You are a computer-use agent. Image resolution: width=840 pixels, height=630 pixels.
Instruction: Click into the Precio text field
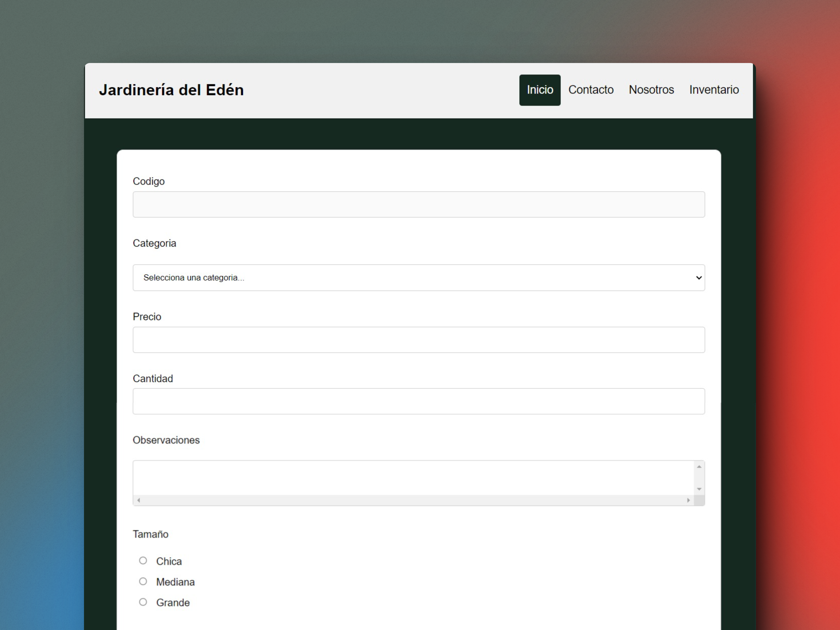point(418,340)
